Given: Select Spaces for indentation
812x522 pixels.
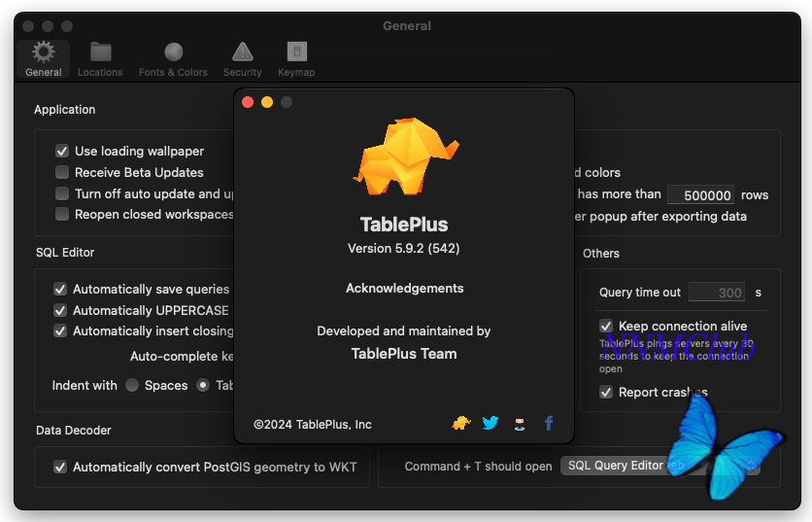Looking at the screenshot, I should pyautogui.click(x=132, y=385).
